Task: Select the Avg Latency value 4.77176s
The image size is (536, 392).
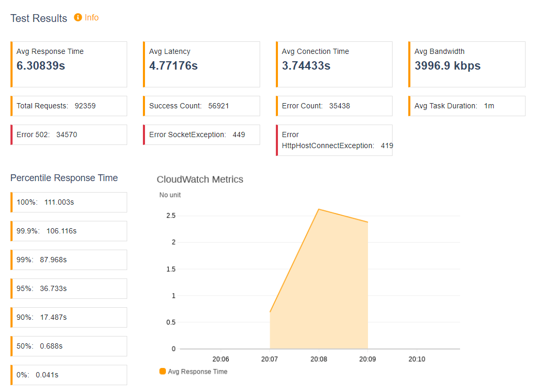Action: click(x=173, y=65)
